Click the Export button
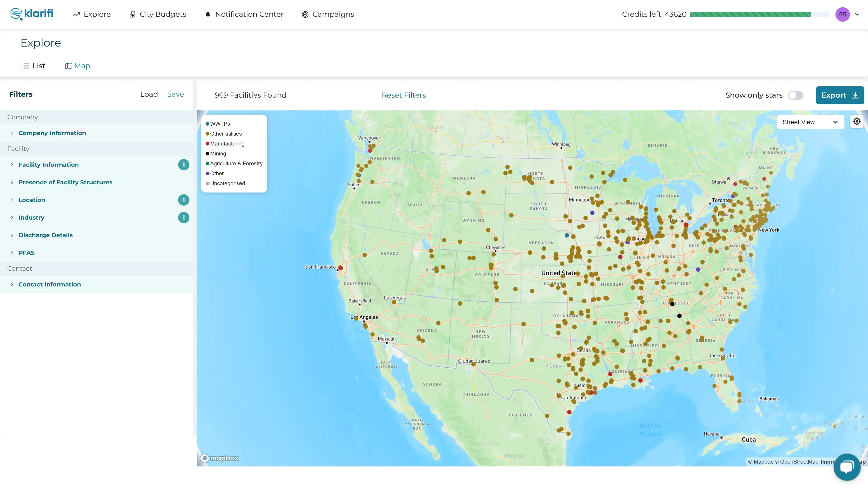Screen dimensions: 868x488 coord(839,95)
